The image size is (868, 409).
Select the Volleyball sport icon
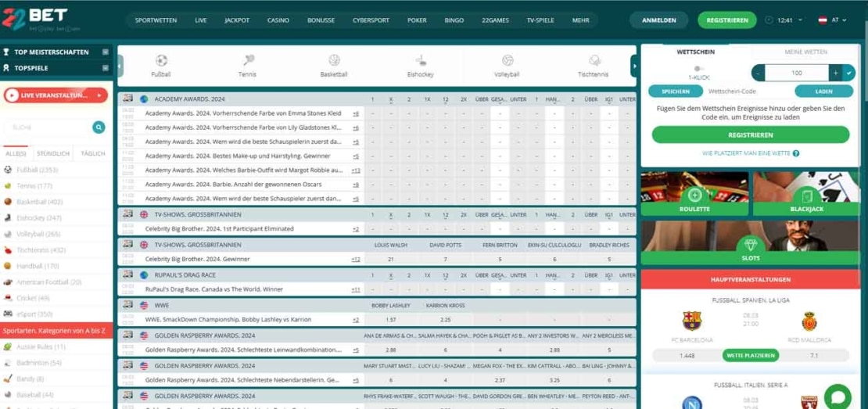pos(507,60)
